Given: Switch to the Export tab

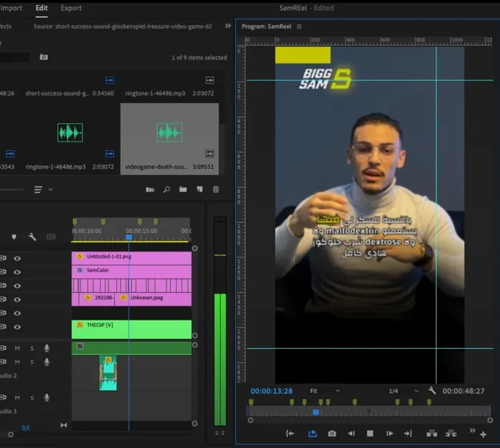Looking at the screenshot, I should 71,8.
